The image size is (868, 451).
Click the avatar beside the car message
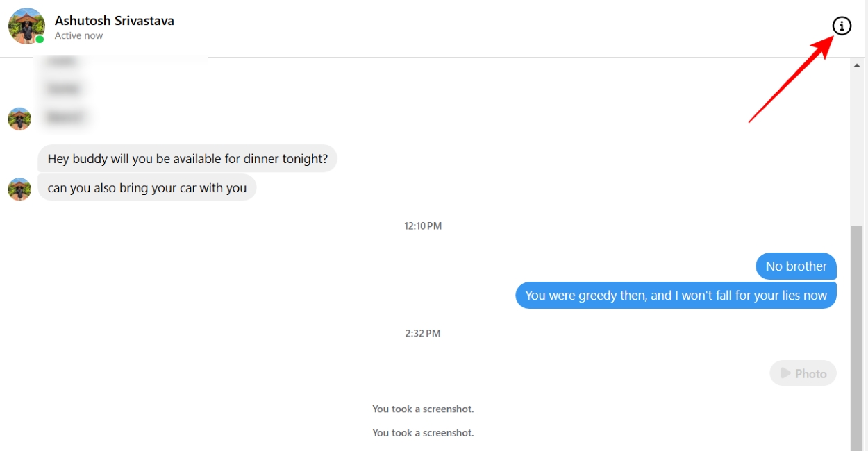tap(19, 189)
